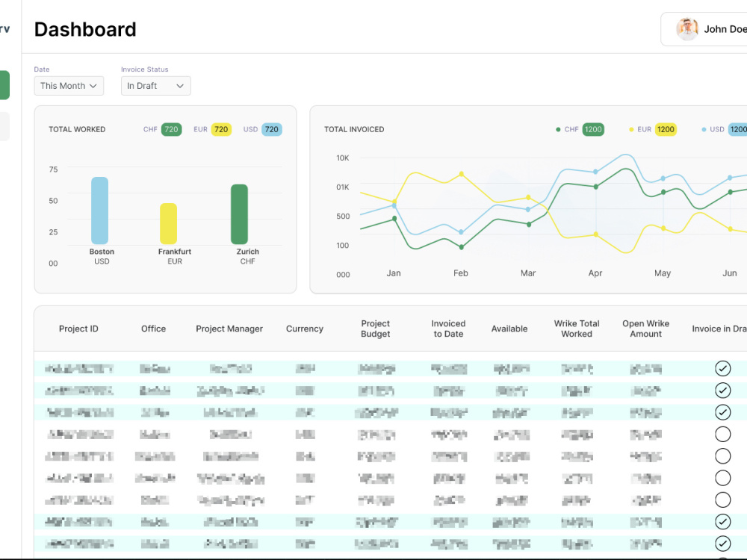Sort by the Invoiced to Date header
The width and height of the screenshot is (747, 560).
click(x=448, y=329)
